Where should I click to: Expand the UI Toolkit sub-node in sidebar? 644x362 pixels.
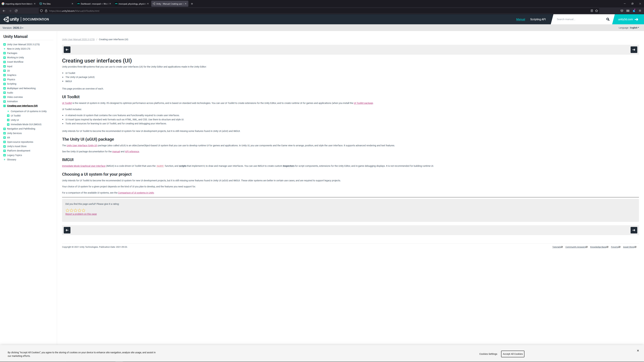[8, 116]
